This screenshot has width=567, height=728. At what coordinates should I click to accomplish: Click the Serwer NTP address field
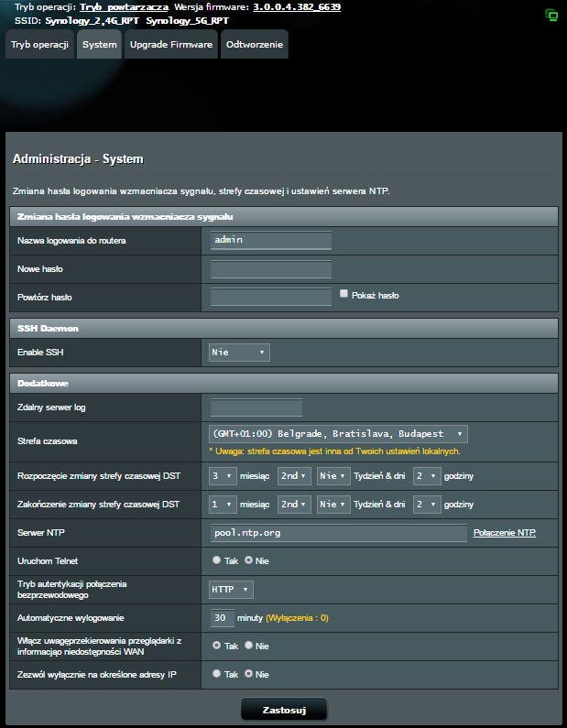tap(339, 533)
